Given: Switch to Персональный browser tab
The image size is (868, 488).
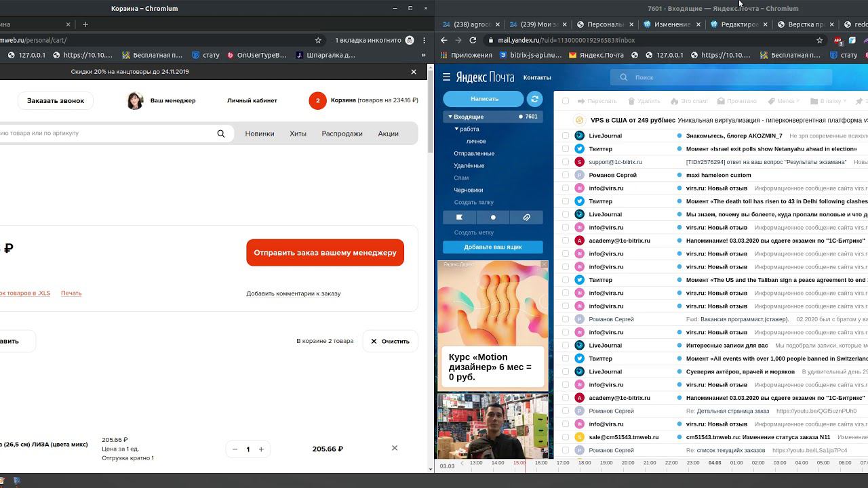Looking at the screenshot, I should click(605, 24).
